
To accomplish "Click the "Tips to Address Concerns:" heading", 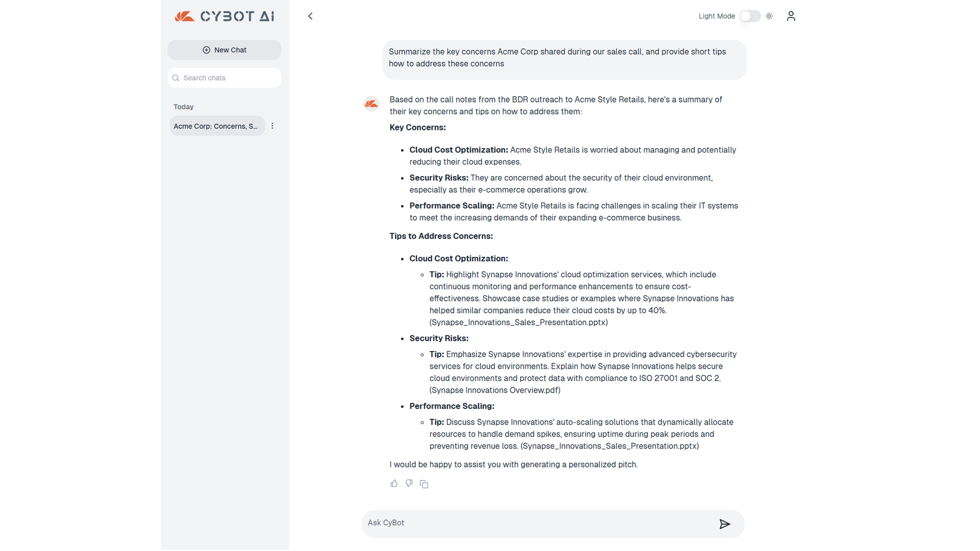I will (441, 236).
